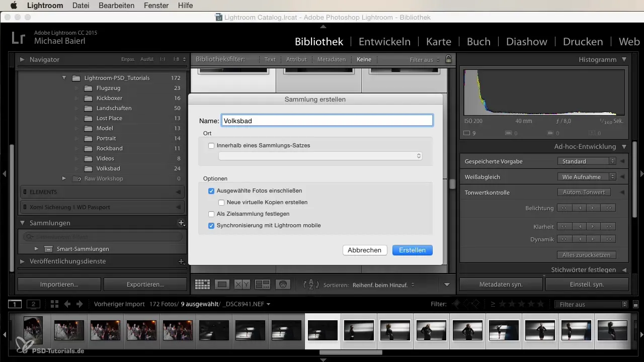The height and width of the screenshot is (362, 644).
Task: Decrease exposure by large step
Action: [564, 208]
